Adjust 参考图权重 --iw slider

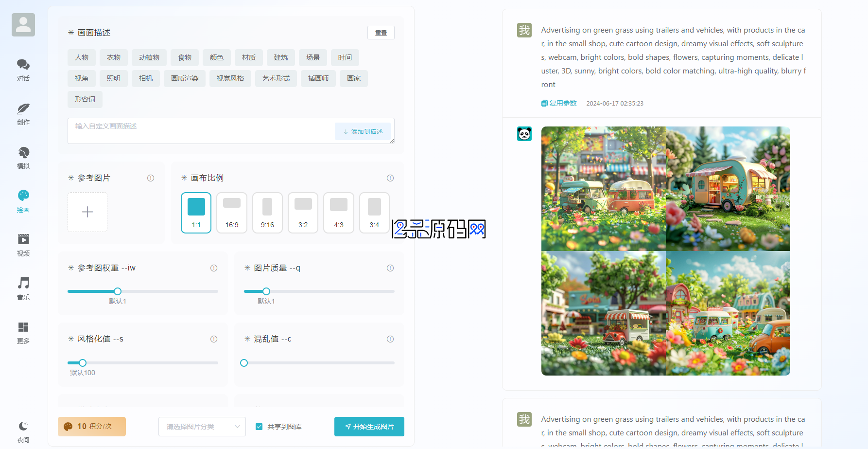point(143,291)
